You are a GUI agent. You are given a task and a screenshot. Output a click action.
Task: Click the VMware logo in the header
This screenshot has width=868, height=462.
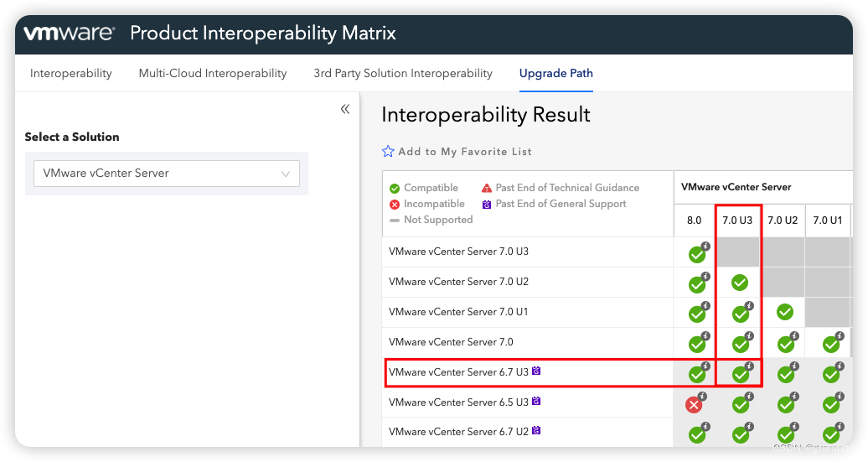click(70, 33)
